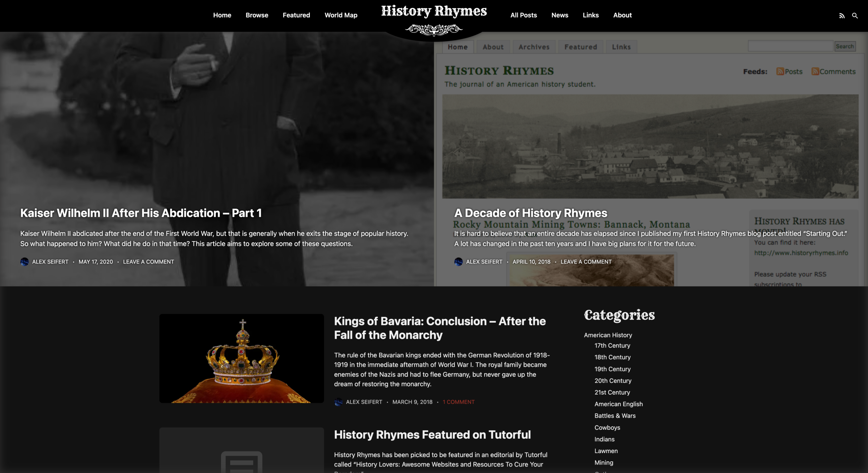The width and height of the screenshot is (868, 473).
Task: Open the 20th Century category
Action: click(613, 381)
